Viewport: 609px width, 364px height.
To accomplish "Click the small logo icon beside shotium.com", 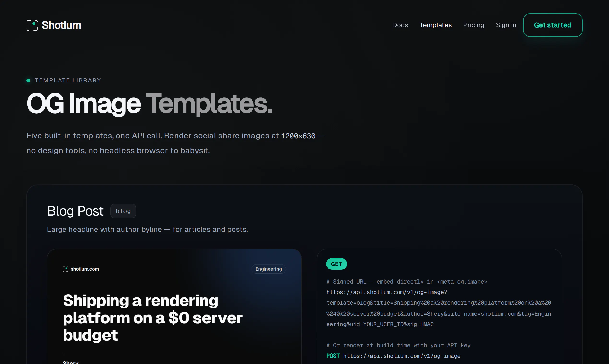I will pyautogui.click(x=65, y=269).
